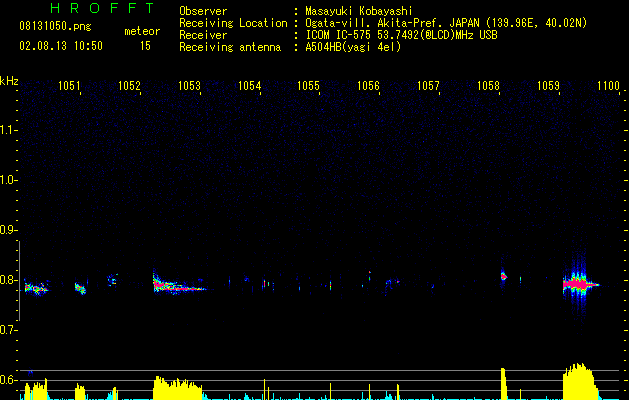
Task: Click the 1100 time marker
Action: point(608,86)
